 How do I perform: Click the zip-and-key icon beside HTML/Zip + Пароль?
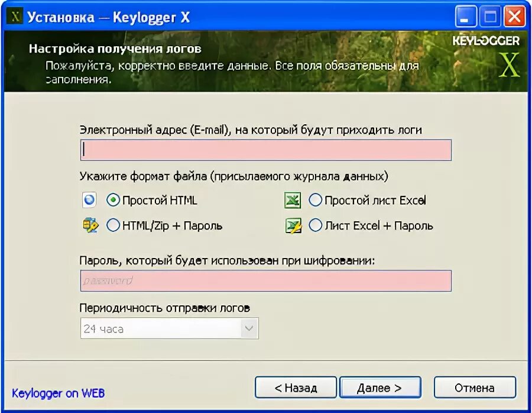point(90,225)
